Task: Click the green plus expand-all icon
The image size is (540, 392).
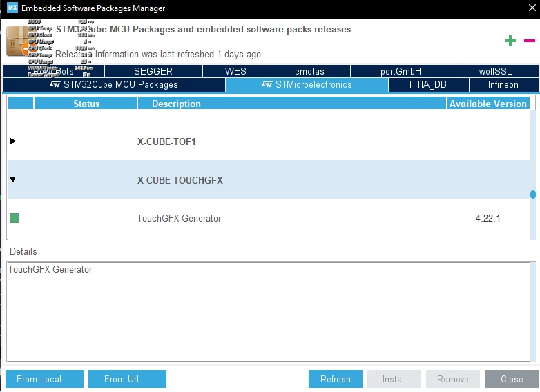Action: 510,41
